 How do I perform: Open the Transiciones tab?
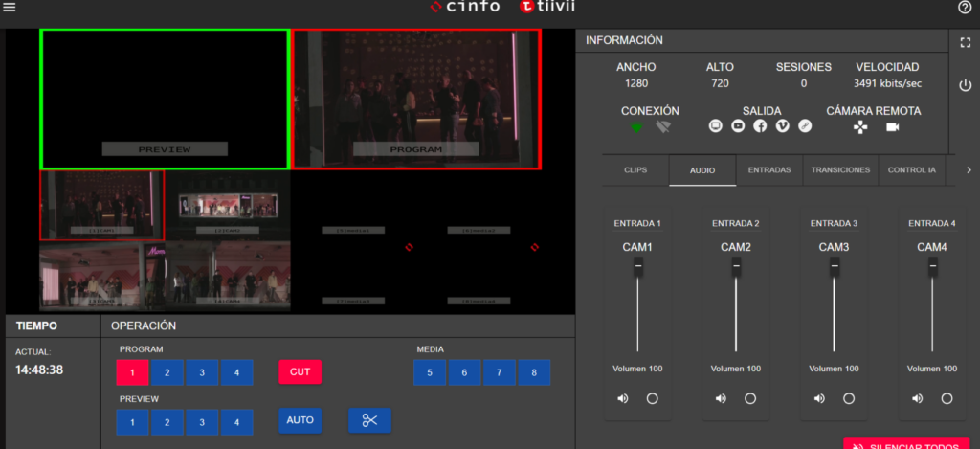pos(840,170)
